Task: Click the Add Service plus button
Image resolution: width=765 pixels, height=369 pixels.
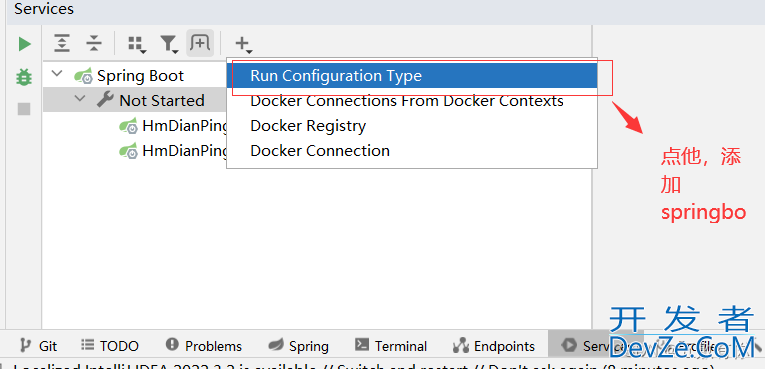Action: [243, 44]
